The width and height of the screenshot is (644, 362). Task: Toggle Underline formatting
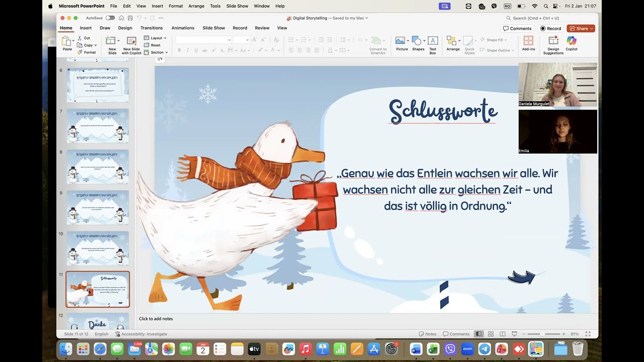(196, 50)
